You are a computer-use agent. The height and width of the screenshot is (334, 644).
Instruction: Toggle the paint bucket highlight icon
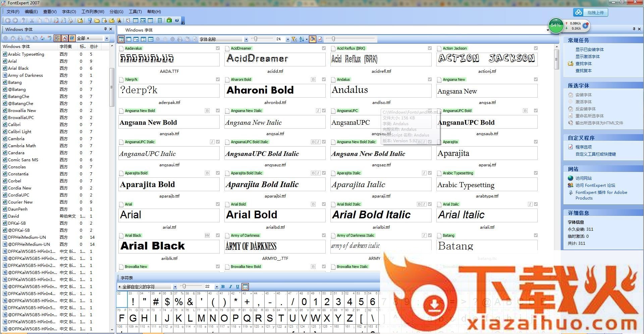pyautogui.click(x=313, y=39)
